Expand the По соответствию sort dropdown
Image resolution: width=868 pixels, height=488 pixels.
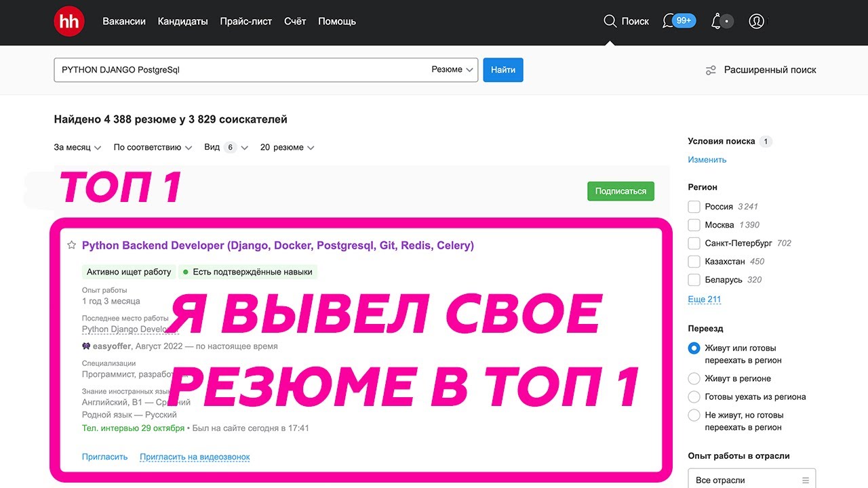click(x=153, y=147)
